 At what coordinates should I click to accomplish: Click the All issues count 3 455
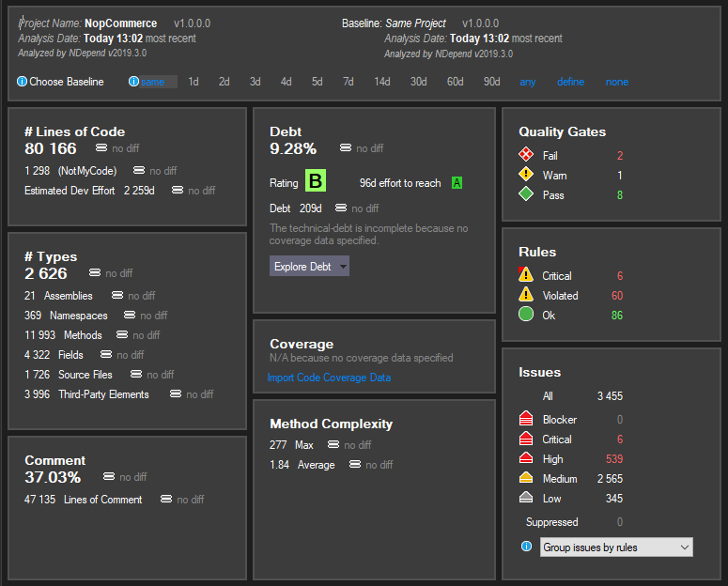[x=610, y=396]
